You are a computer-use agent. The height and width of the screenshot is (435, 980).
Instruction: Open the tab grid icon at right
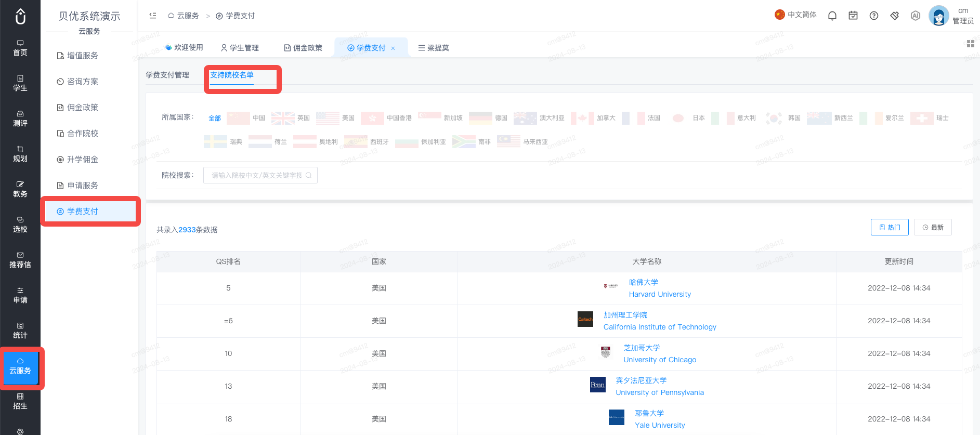[970, 44]
